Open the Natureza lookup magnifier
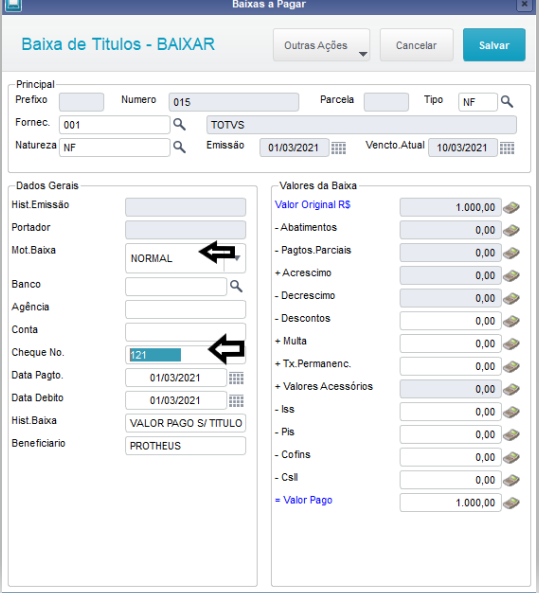This screenshot has width=539, height=593. click(179, 147)
